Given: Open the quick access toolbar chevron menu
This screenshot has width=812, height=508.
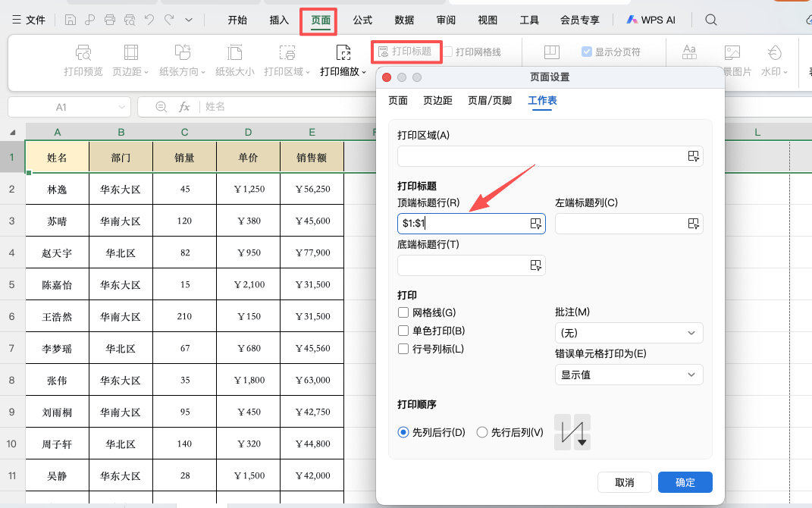Looking at the screenshot, I should pyautogui.click(x=189, y=20).
